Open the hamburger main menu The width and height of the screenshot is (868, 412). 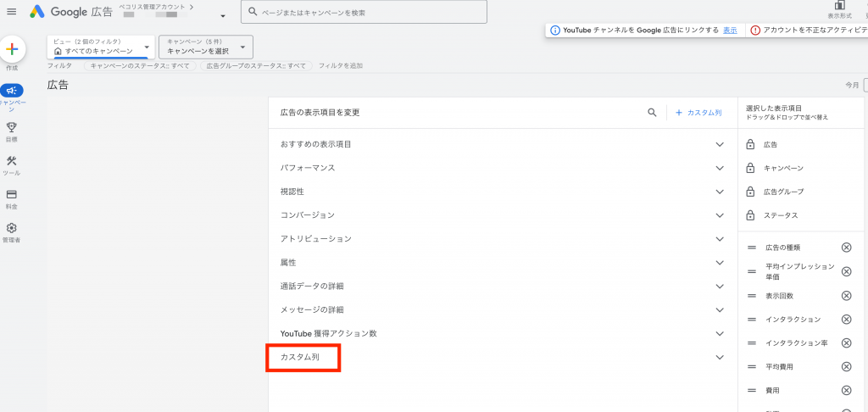coord(12,12)
